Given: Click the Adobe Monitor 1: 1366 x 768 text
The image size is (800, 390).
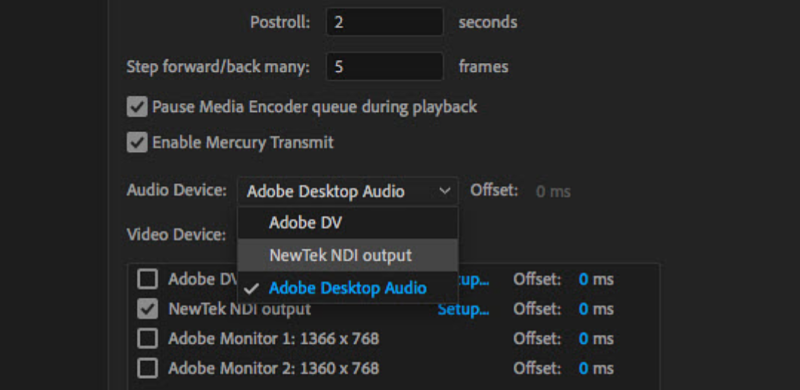Looking at the screenshot, I should click(273, 338).
